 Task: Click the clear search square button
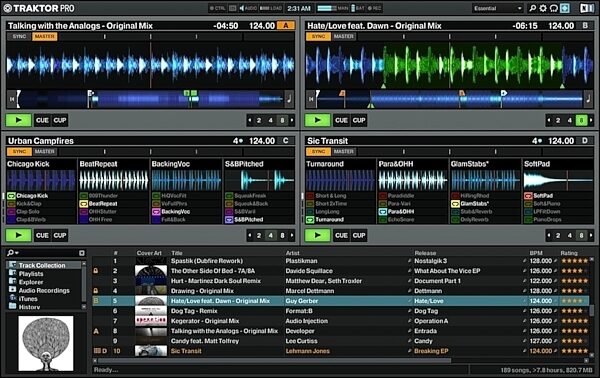click(x=82, y=253)
